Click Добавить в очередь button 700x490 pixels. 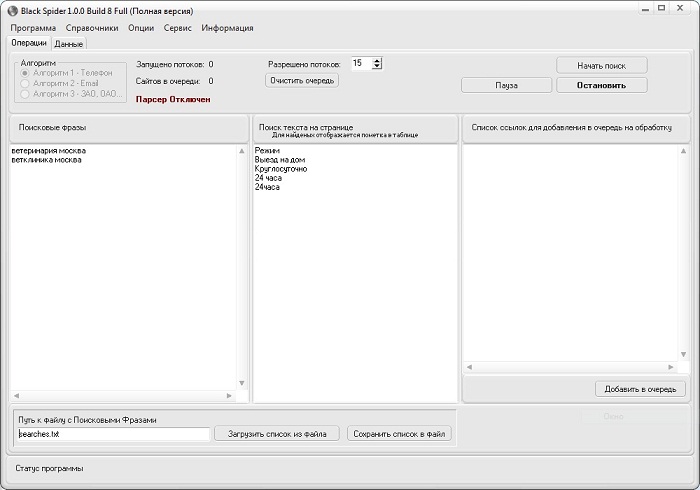[641, 389]
